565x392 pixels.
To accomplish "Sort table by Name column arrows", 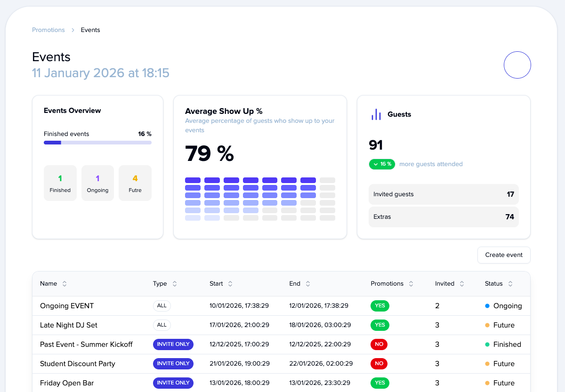I will coord(65,284).
